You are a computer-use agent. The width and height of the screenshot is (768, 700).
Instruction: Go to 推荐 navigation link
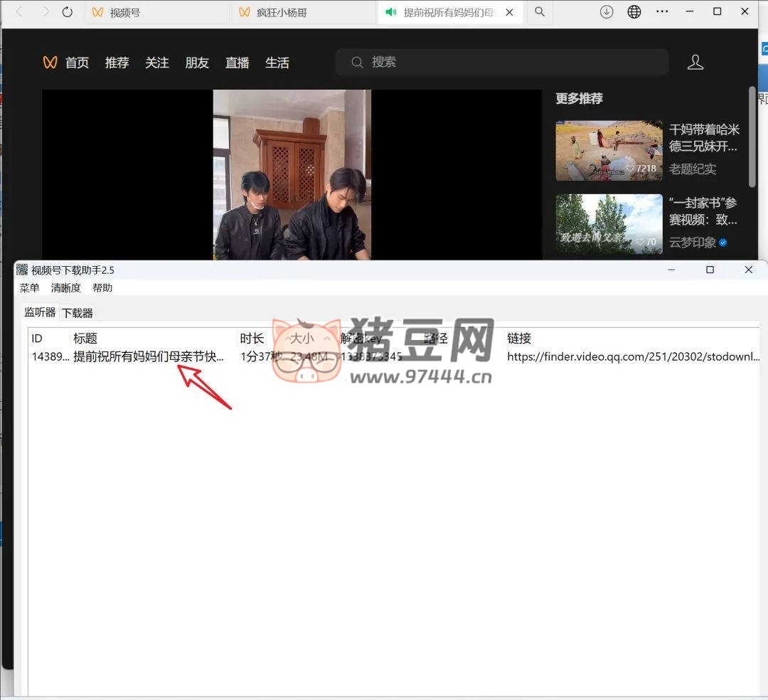tap(117, 63)
